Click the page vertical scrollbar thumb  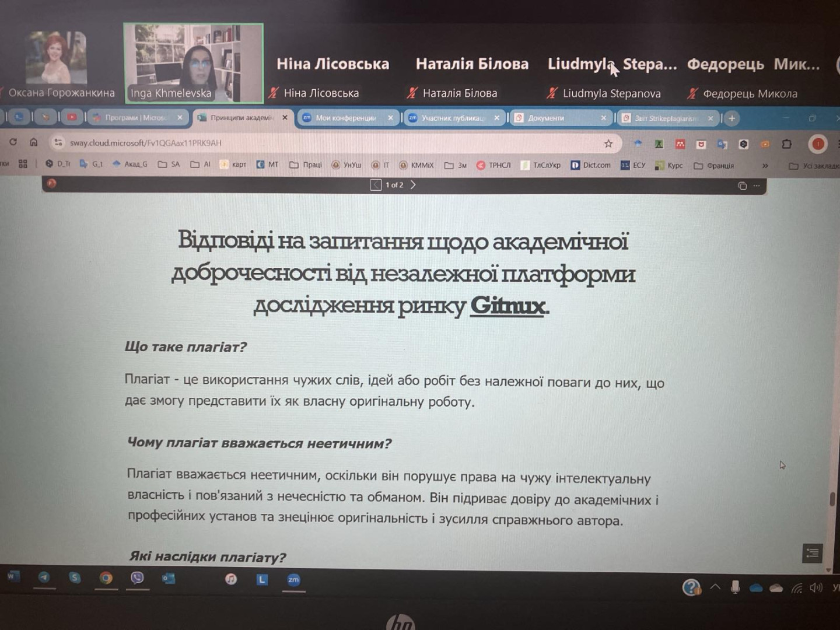tap(832, 499)
